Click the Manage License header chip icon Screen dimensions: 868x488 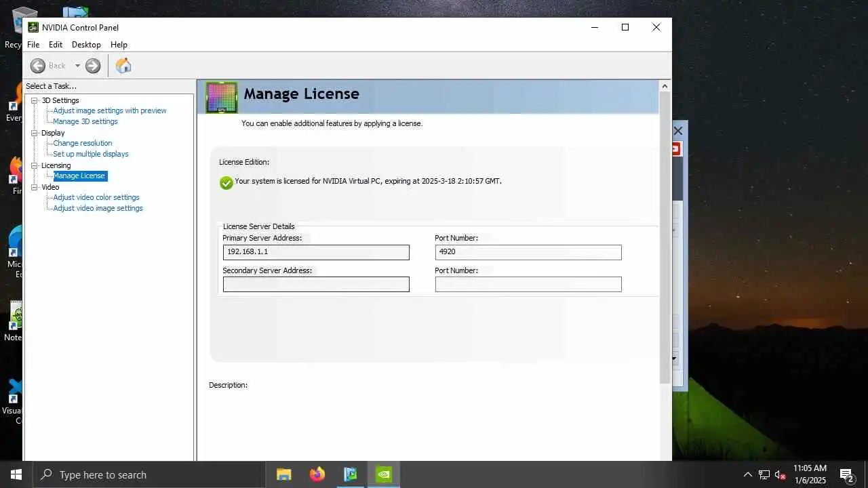coord(221,98)
